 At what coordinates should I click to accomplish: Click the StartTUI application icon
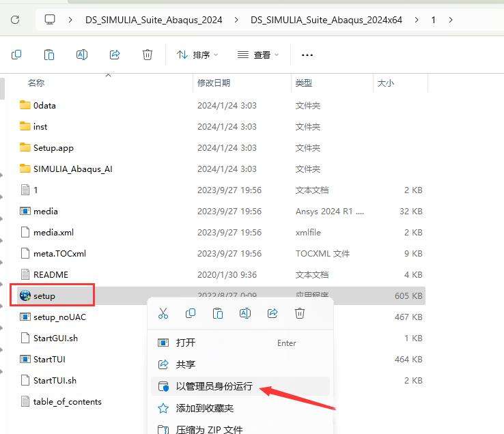[25, 359]
